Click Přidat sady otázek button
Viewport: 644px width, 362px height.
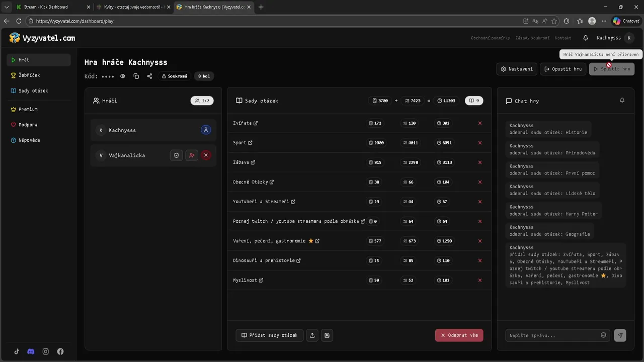point(270,335)
